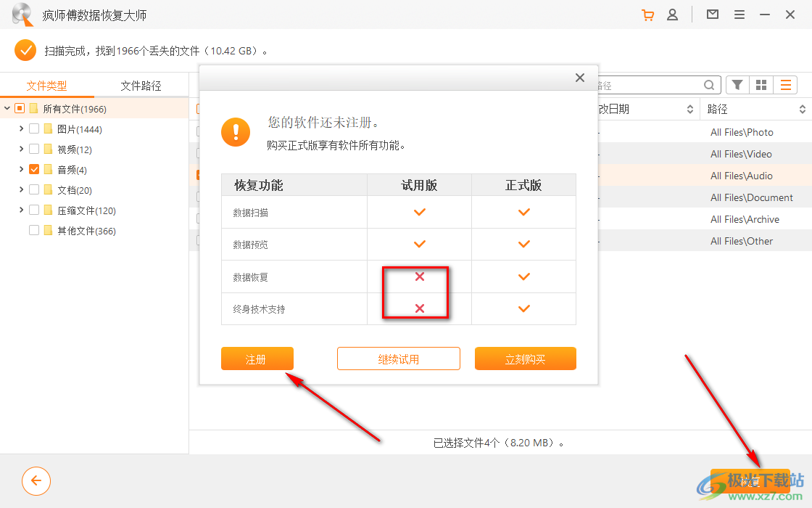
Task: Click the 视频 folder icon
Action: coord(48,149)
